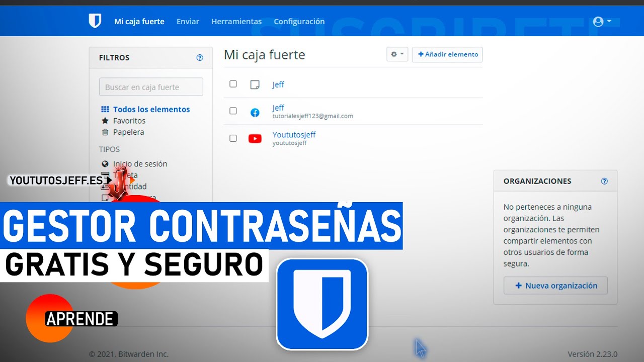Open the gear options dropdown
The width and height of the screenshot is (644, 362).
click(397, 54)
